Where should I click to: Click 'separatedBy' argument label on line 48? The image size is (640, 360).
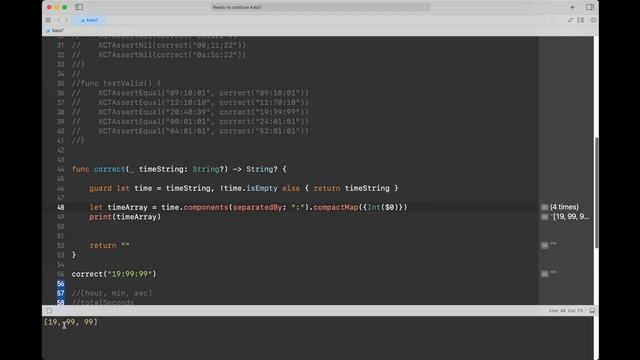click(x=257, y=207)
